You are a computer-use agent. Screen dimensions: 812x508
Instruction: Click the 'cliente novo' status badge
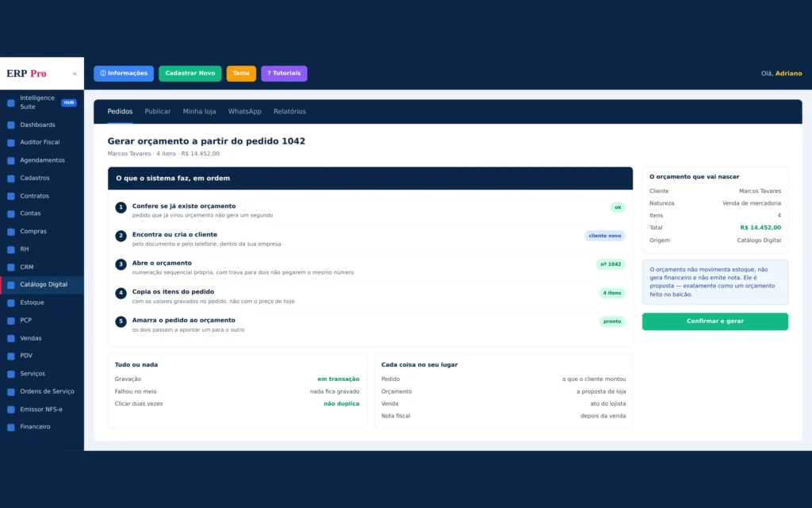605,236
